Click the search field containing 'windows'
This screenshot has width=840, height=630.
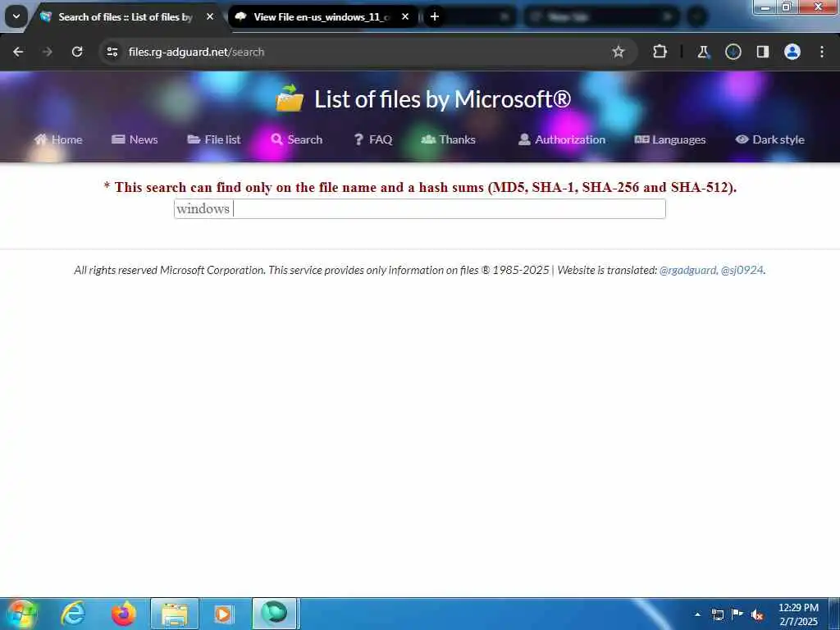[419, 208]
